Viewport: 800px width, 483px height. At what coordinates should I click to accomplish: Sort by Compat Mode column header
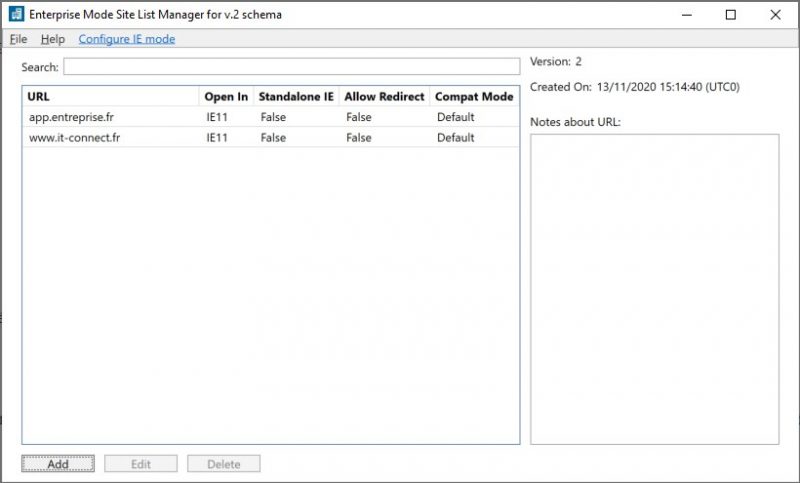pyautogui.click(x=474, y=96)
